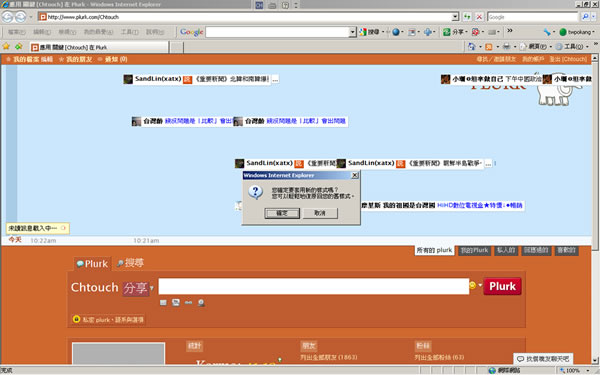The image size is (600, 375).
Task: Open the 編輯(E) Edit menu
Action: point(42,32)
